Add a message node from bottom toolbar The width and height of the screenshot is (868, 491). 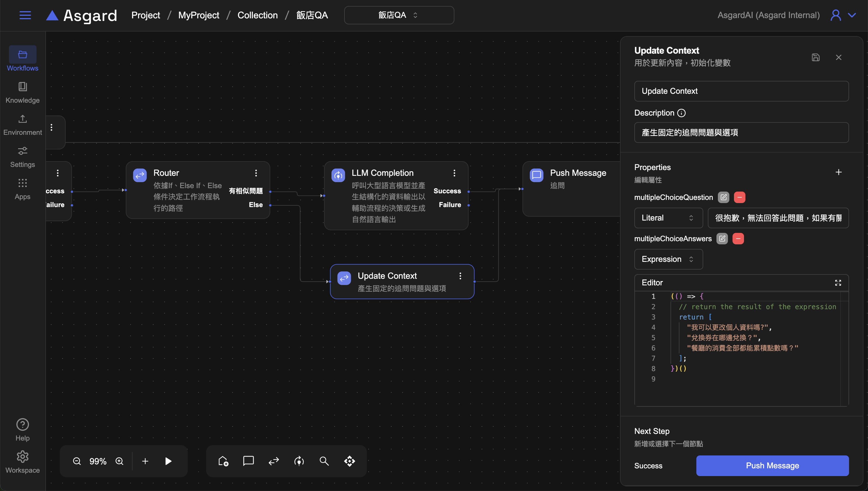point(248,461)
